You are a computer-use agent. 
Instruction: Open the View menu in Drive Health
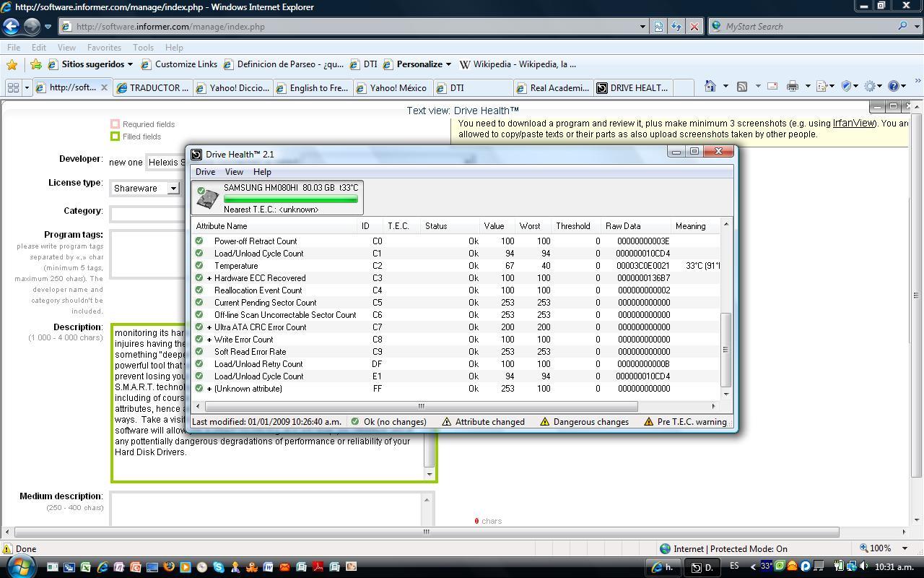tap(234, 172)
